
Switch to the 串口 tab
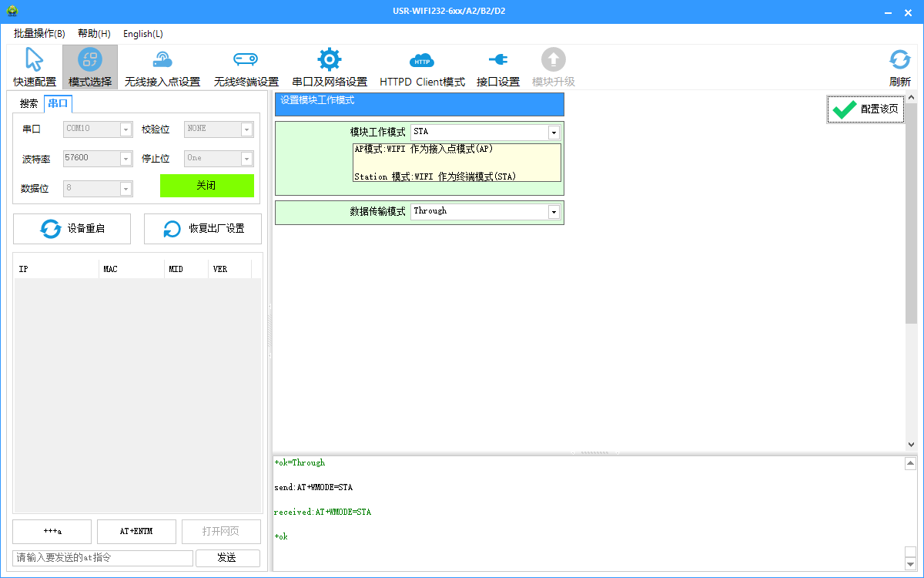[x=58, y=104]
